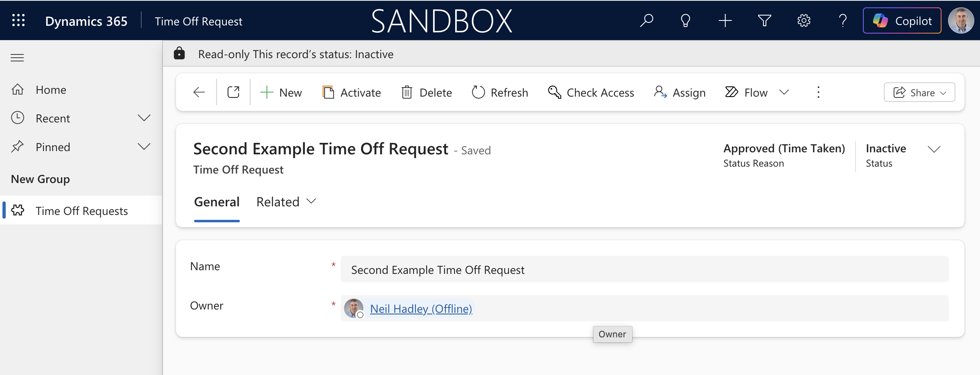
Task: Open the advanced filter funnel icon
Action: [x=764, y=20]
